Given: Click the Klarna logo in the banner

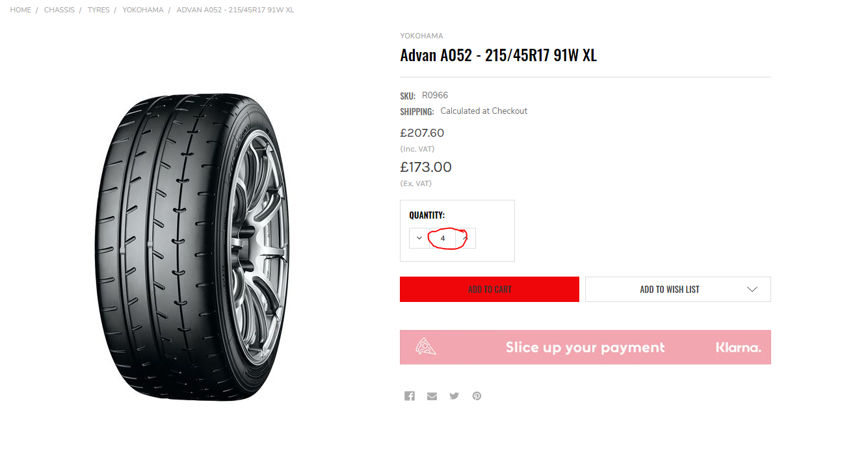Looking at the screenshot, I should coord(738,348).
